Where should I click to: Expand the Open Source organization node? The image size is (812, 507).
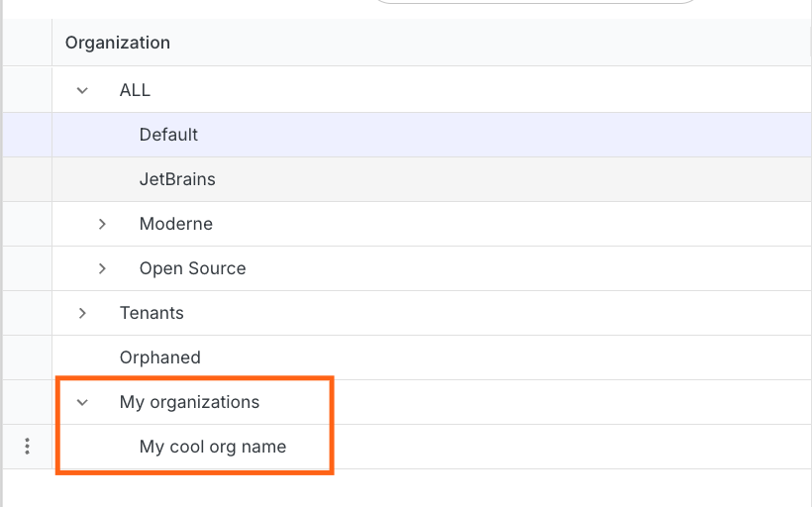click(x=103, y=268)
